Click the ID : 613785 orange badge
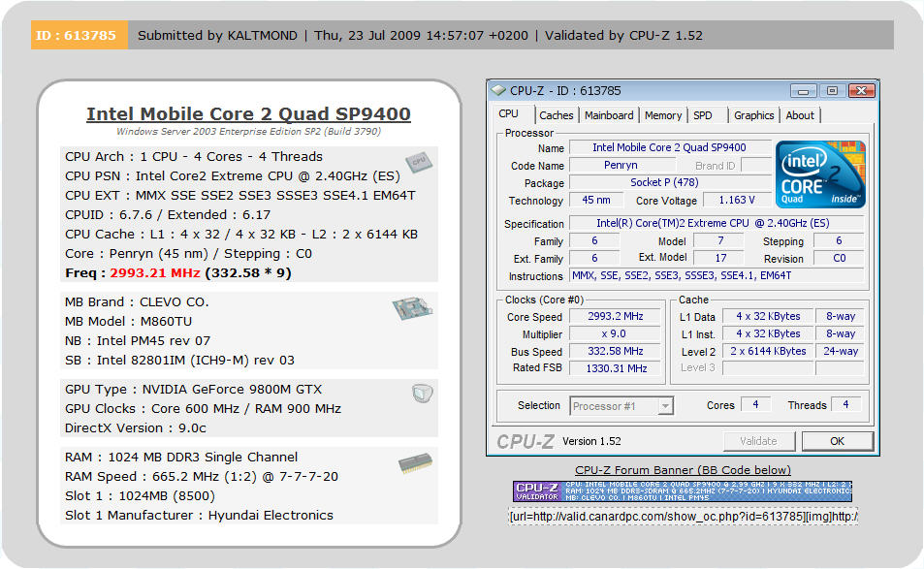The image size is (924, 569). pos(79,35)
